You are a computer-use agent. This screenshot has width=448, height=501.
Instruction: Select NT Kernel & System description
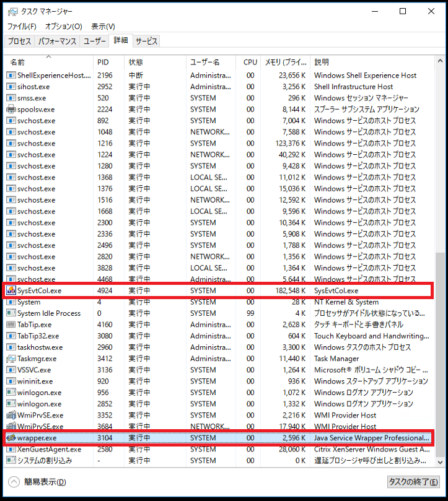[346, 302]
